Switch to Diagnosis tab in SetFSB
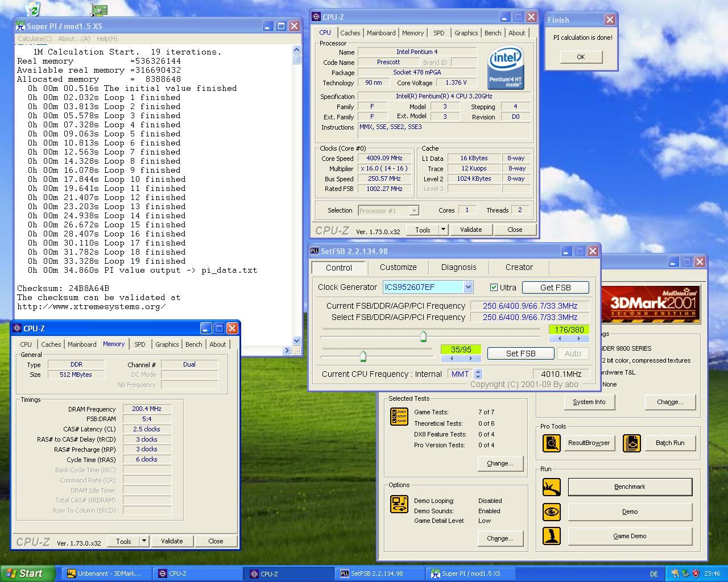Image resolution: width=728 pixels, height=582 pixels. pos(459,267)
